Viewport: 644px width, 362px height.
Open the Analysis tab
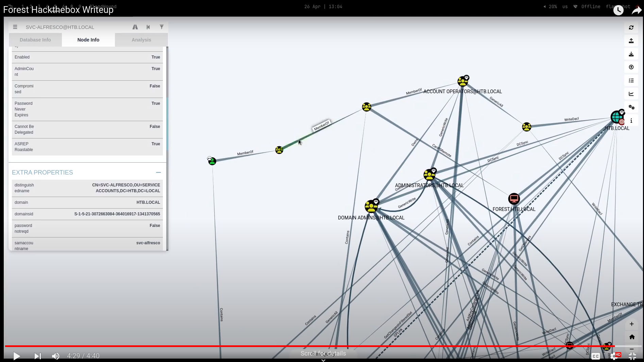tap(141, 39)
